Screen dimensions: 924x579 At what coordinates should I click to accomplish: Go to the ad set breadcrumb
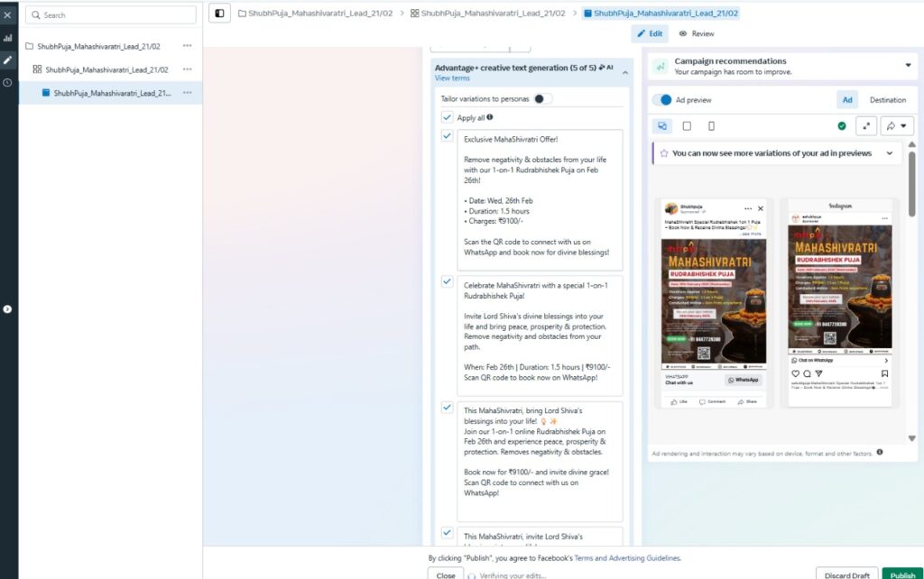(488, 13)
